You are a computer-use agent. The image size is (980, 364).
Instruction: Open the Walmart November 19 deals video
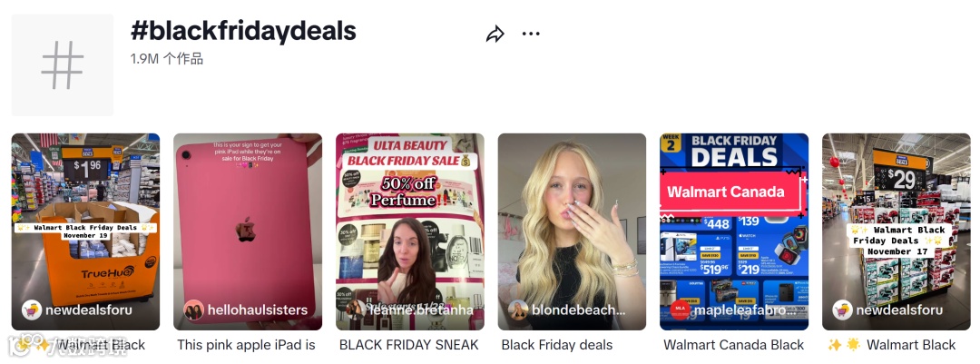pyautogui.click(x=85, y=231)
